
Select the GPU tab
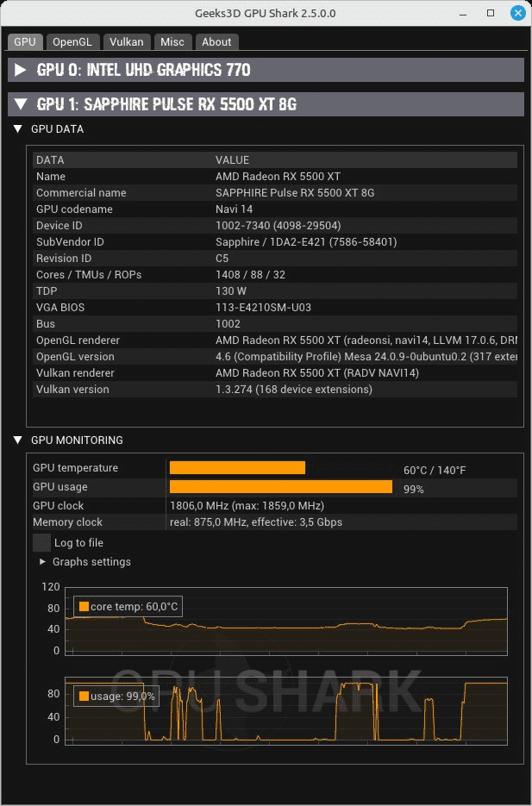click(25, 41)
